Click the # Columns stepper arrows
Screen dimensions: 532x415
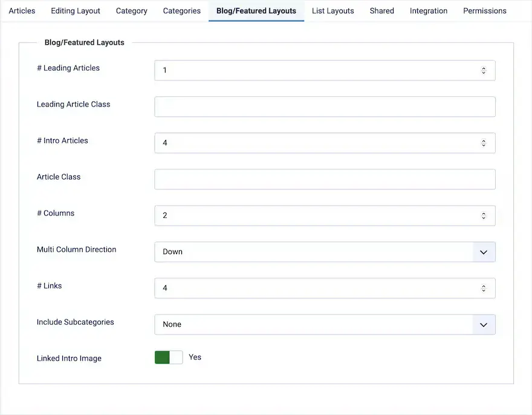pos(484,215)
